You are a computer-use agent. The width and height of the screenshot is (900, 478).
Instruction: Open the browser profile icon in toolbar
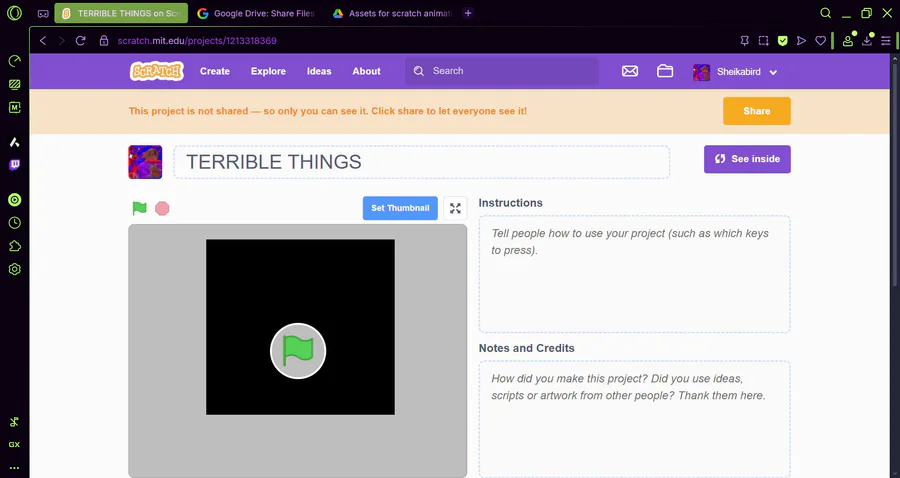coord(848,41)
